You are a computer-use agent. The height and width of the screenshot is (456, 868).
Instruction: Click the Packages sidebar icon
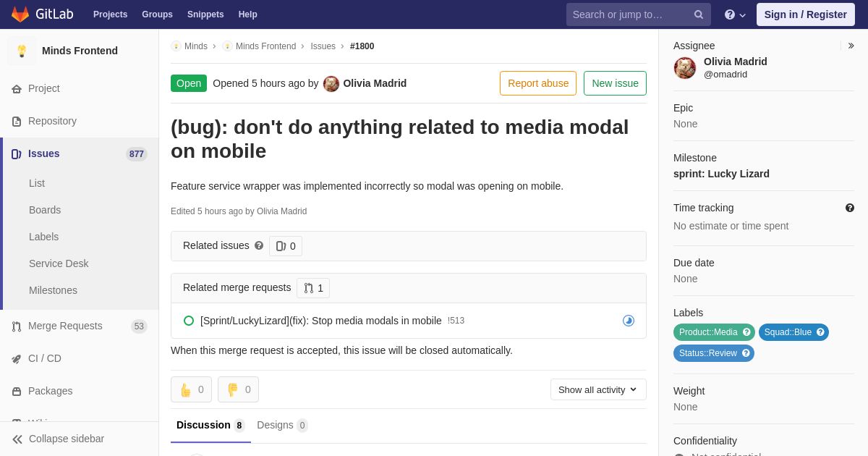pos(17,392)
